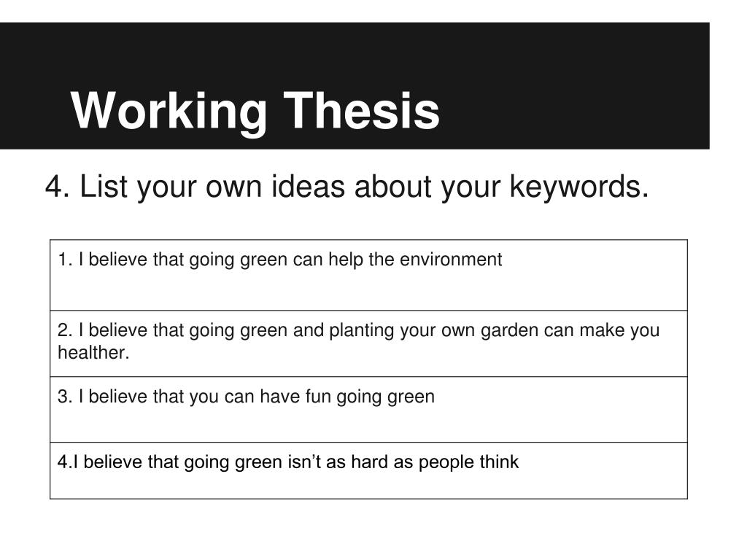The width and height of the screenshot is (747, 560).
Task: Click the word "ideas" in the heading
Action: click(x=308, y=186)
